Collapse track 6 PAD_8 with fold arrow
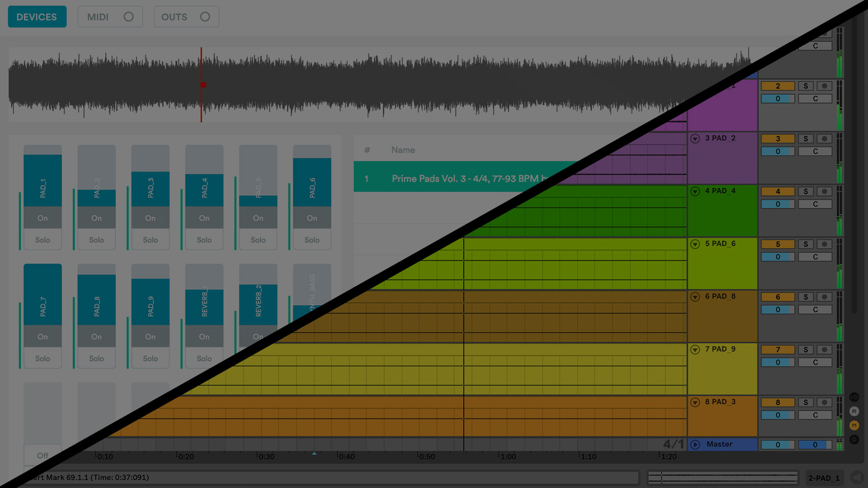The height and width of the screenshot is (488, 868). tap(695, 297)
